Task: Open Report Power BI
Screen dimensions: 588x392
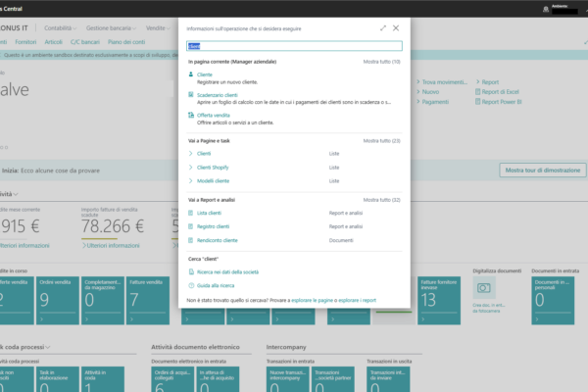Action: pyautogui.click(x=499, y=102)
